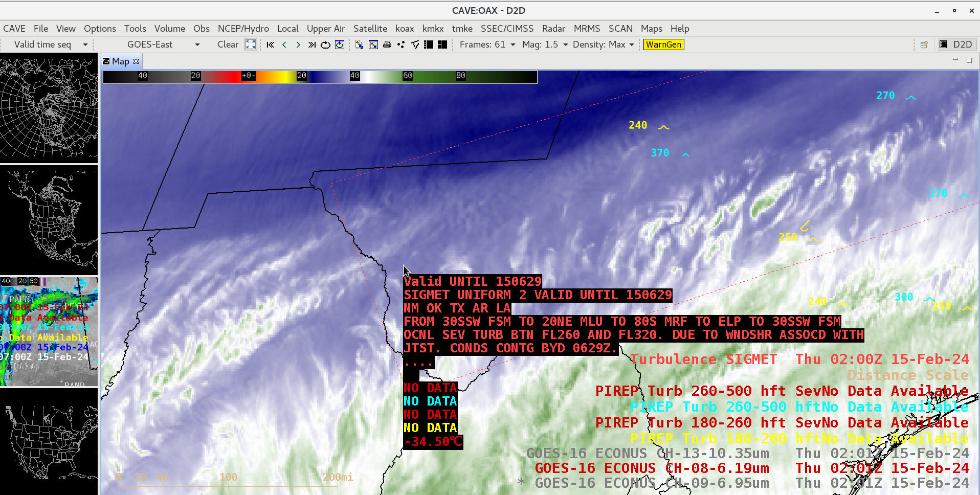Open the SSEC/CIMSS menu
The height and width of the screenshot is (495, 980).
point(507,29)
